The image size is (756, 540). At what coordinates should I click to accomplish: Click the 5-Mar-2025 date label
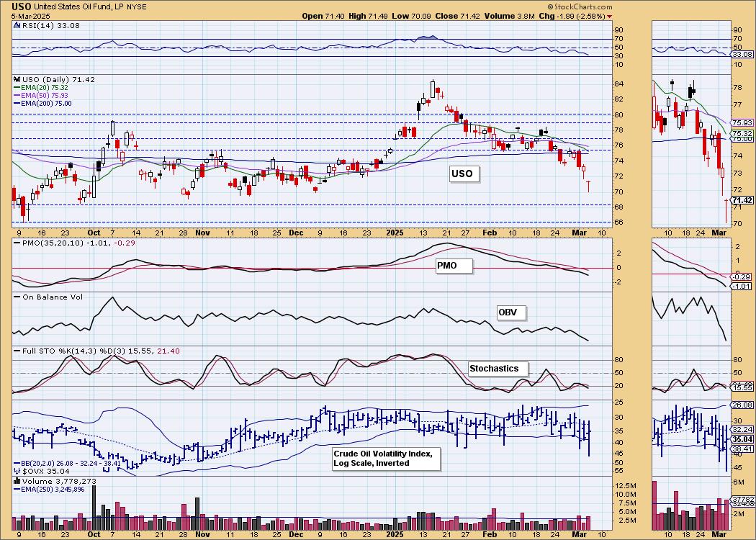(29, 15)
